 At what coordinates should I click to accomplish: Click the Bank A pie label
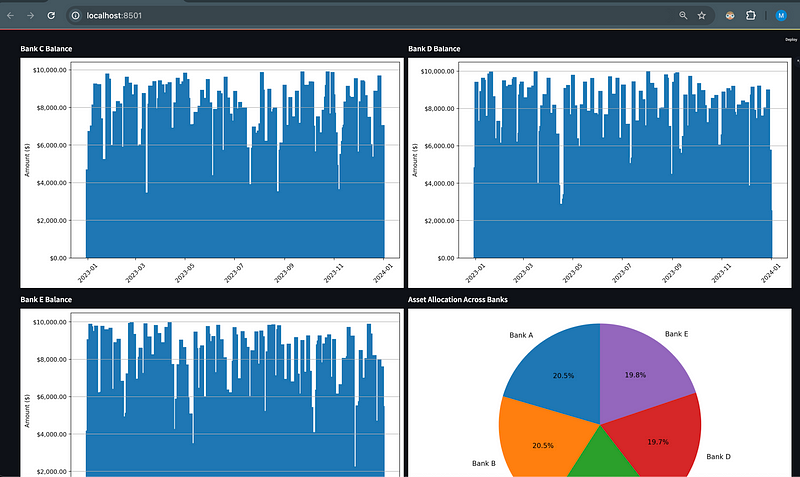(521, 335)
